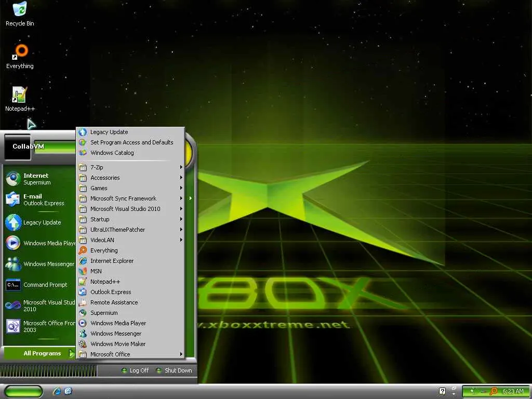Expand the 7-Zip folder submenu arrow
The width and height of the screenshot is (532, 399).
(181, 167)
